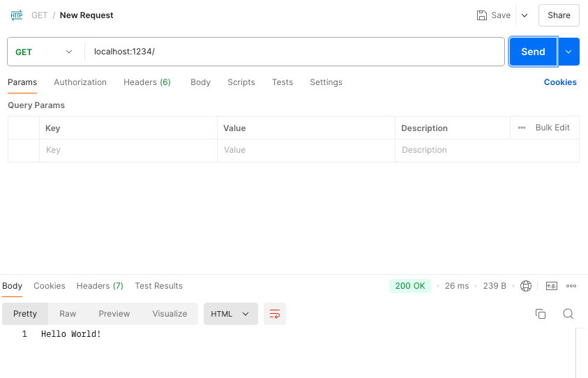Click the request URL field localhost:1234/
The image size is (588, 378).
(294, 52)
